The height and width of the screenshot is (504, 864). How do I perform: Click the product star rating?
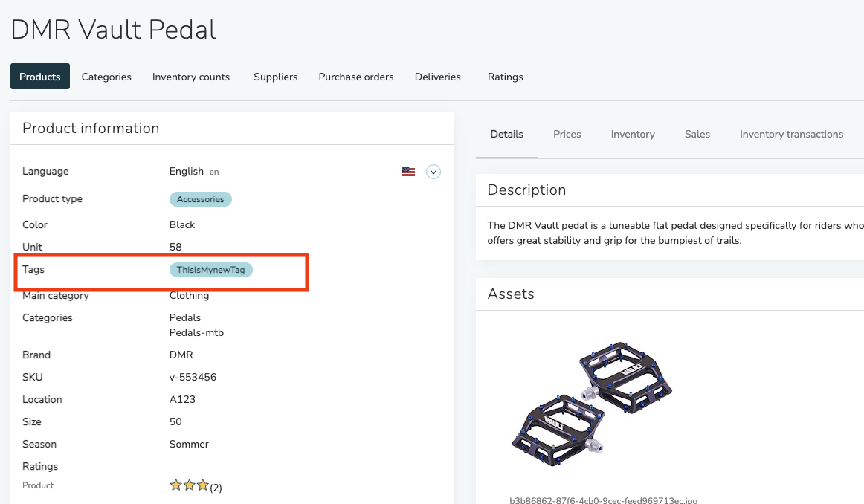pos(189,485)
